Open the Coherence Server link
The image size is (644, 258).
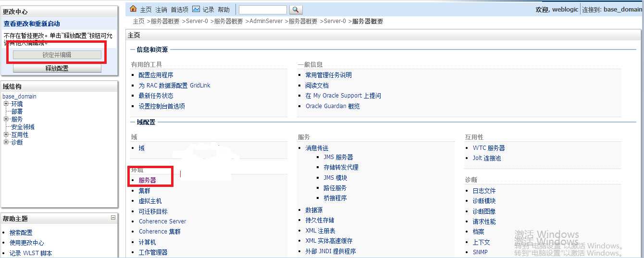pos(162,221)
